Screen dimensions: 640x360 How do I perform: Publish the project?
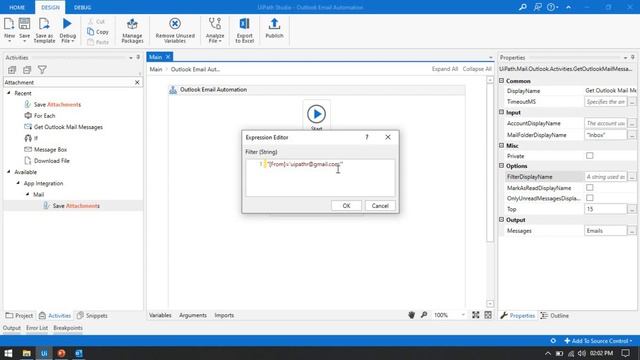pyautogui.click(x=274, y=28)
